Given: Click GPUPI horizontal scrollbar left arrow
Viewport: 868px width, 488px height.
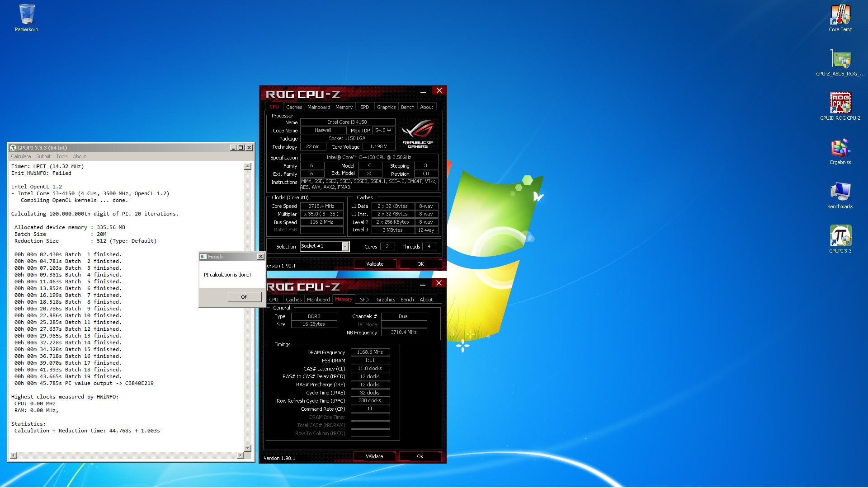Looking at the screenshot, I should coord(14,455).
